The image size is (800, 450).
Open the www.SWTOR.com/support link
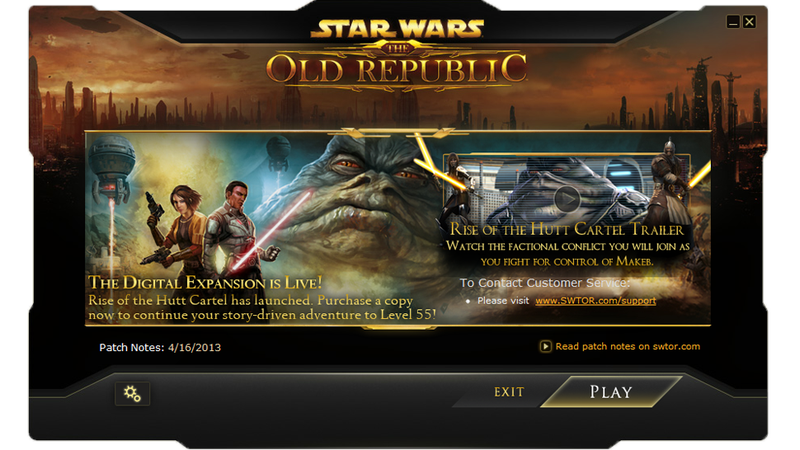coord(595,301)
